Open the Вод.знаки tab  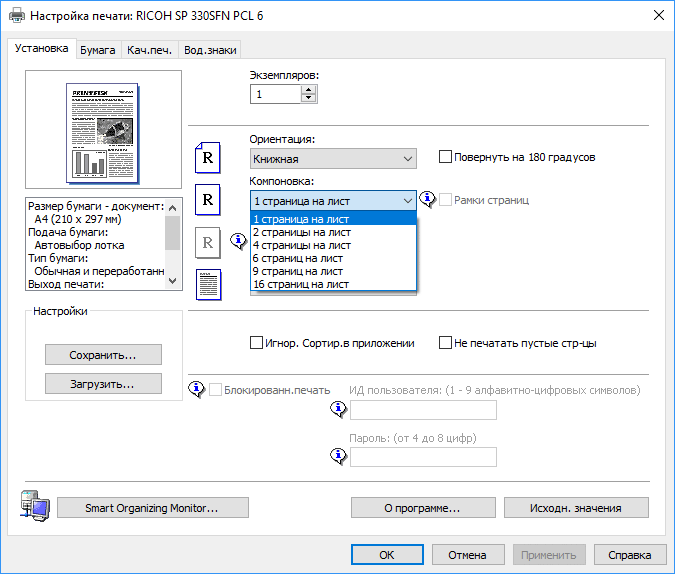point(210,49)
